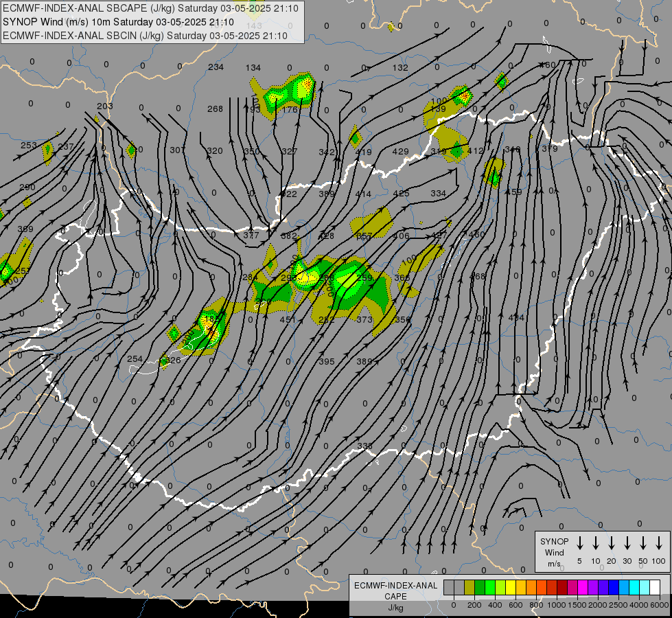
Task: Click the map value 406
Action: pos(401,236)
